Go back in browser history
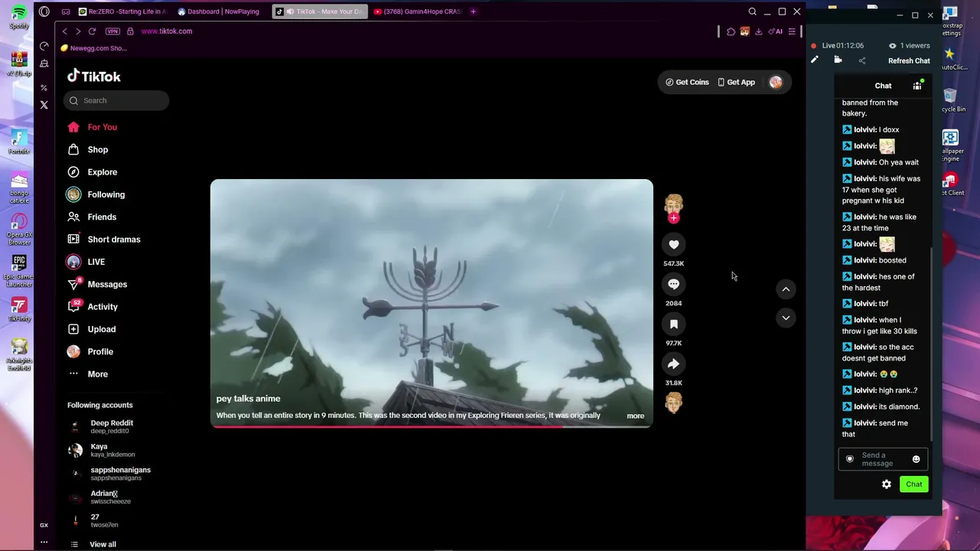980x551 pixels. tap(65, 31)
